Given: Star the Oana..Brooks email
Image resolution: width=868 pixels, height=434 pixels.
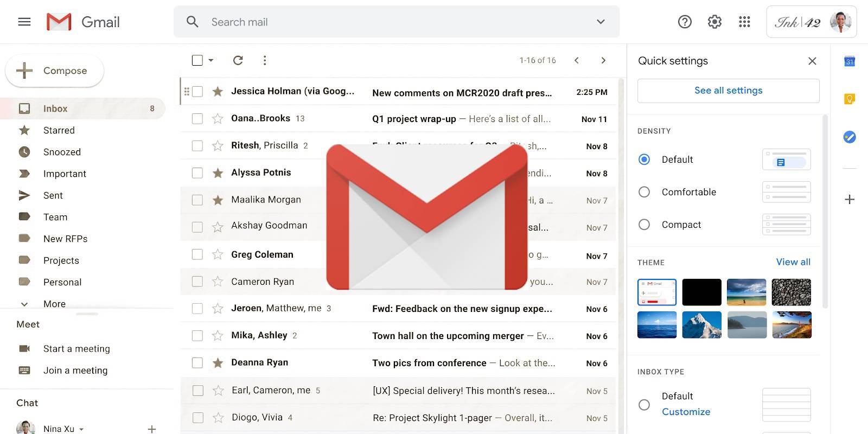Looking at the screenshot, I should point(218,119).
